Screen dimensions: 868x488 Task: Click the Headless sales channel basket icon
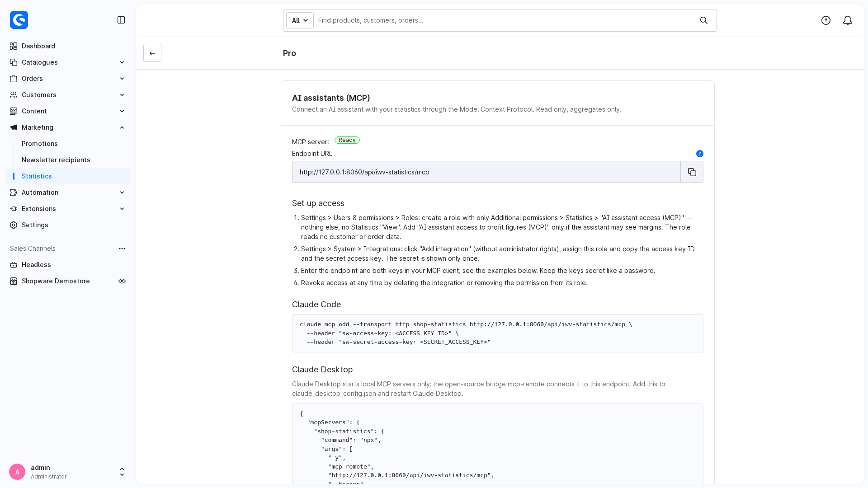pyautogui.click(x=14, y=265)
